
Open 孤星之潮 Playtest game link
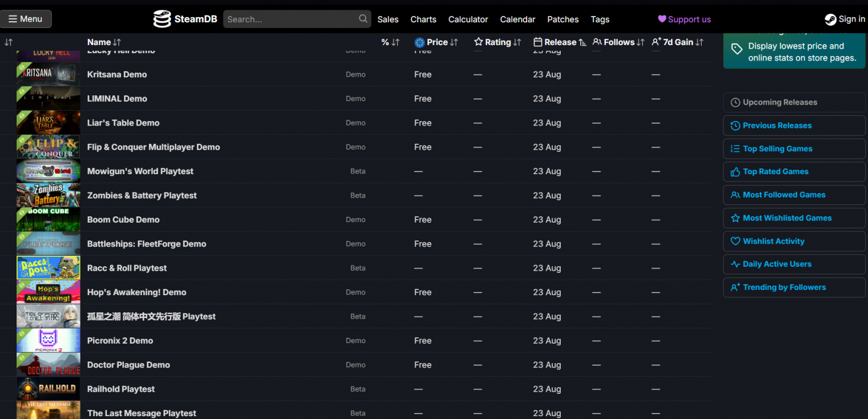(x=151, y=316)
